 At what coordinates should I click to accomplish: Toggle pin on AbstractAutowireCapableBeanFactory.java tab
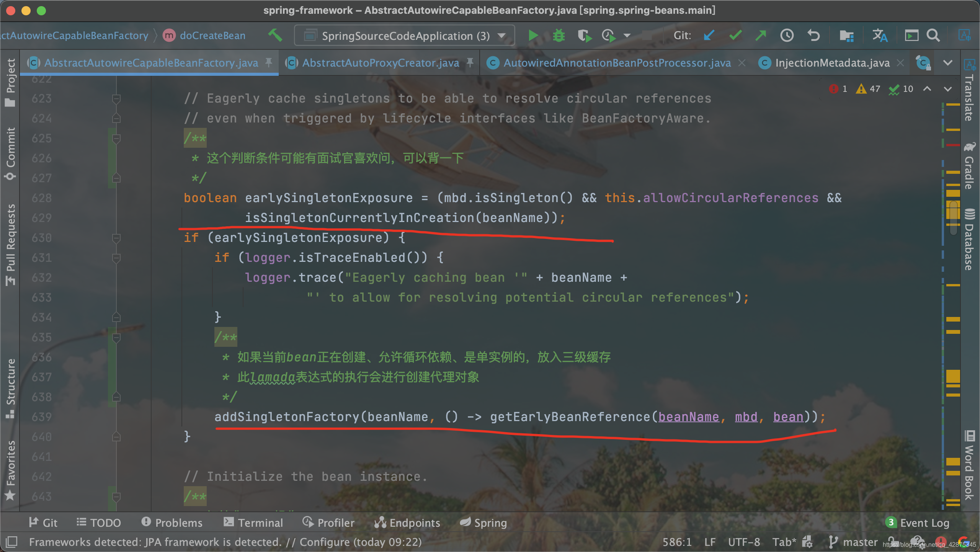tap(269, 62)
